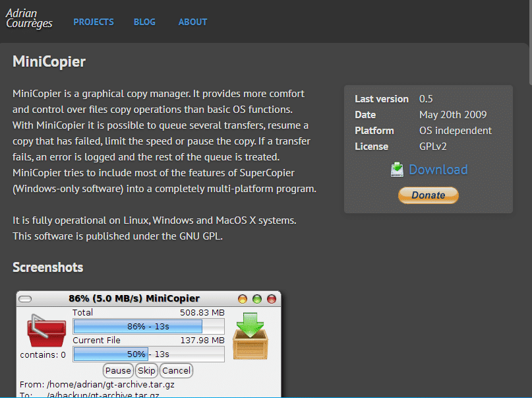
Task: Click the red basket icon in screenshot
Action: pyautogui.click(x=46, y=331)
